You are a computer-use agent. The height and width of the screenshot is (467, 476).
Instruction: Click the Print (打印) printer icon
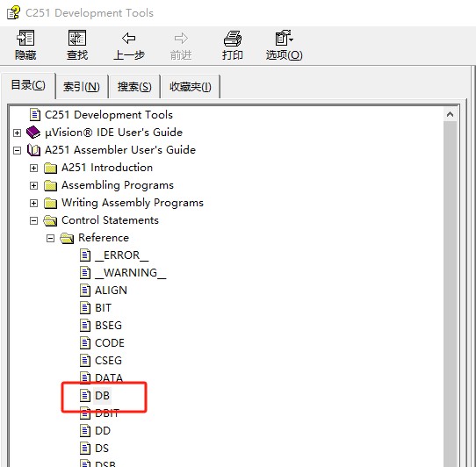(233, 39)
